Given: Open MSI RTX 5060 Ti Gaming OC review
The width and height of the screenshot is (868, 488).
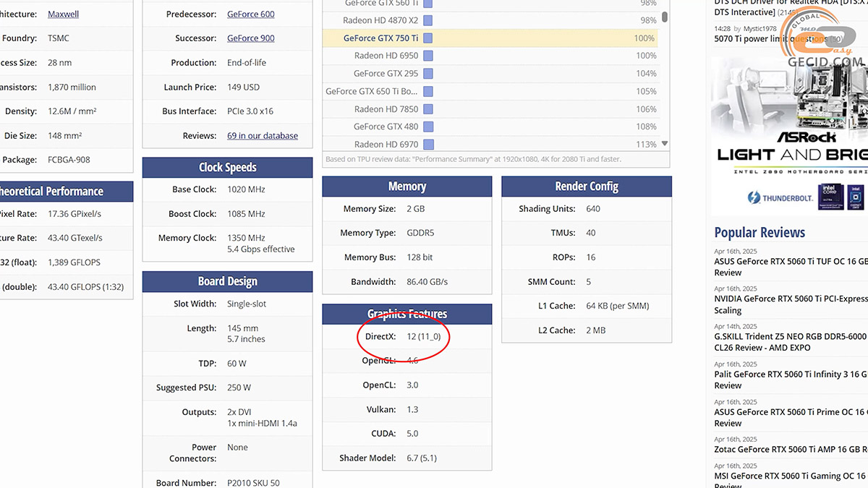Looking at the screenshot, I should pyautogui.click(x=791, y=480).
